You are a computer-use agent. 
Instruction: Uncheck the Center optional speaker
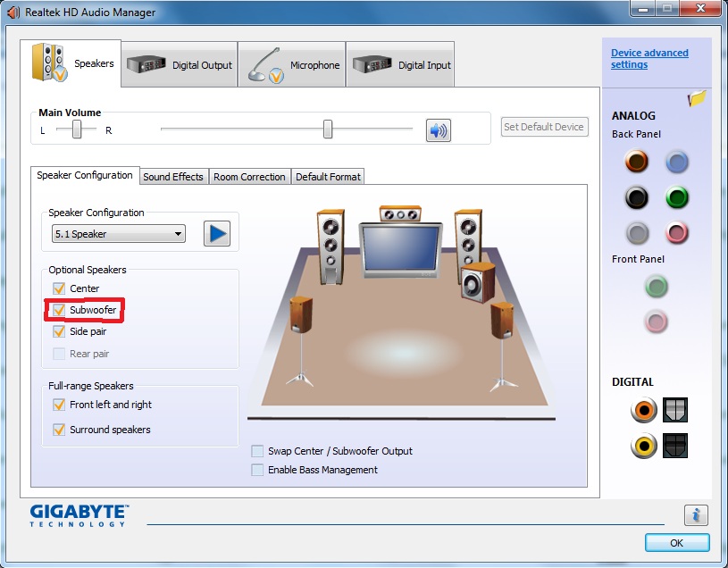(59, 288)
